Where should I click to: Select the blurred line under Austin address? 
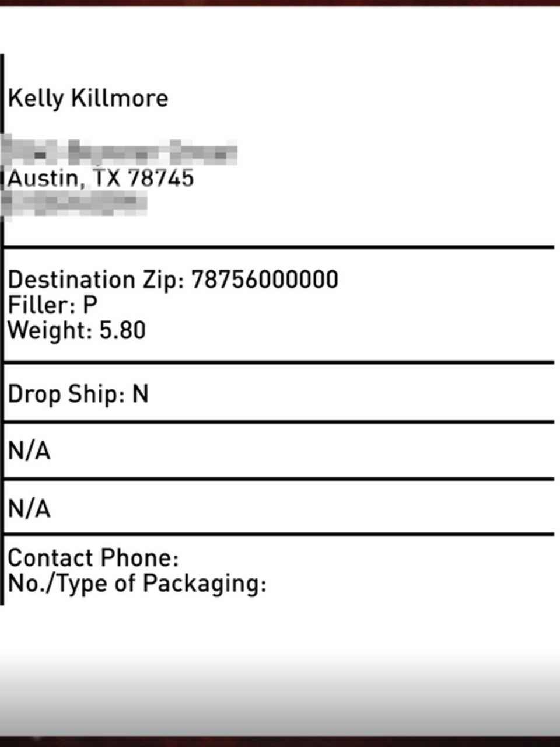(73, 204)
